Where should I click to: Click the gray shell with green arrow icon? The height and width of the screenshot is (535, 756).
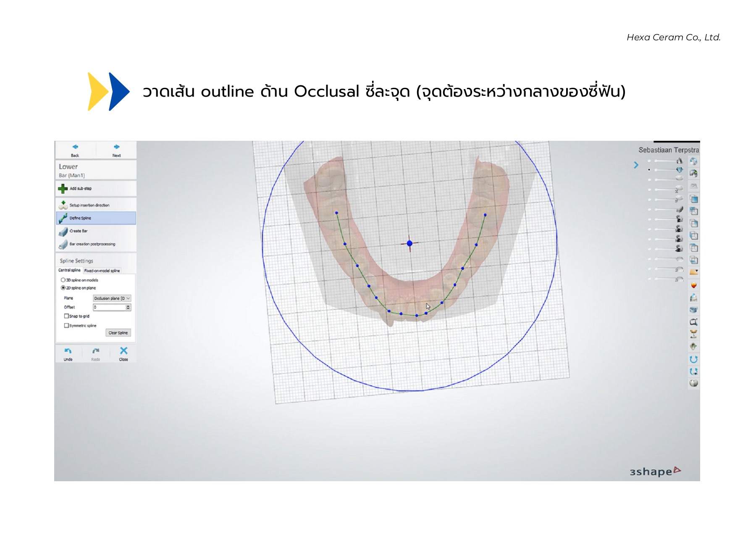693,346
